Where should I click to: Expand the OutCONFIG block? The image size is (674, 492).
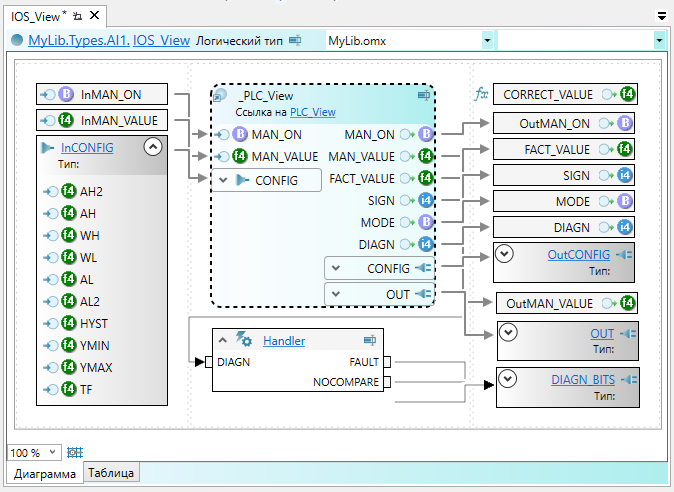tap(506, 254)
